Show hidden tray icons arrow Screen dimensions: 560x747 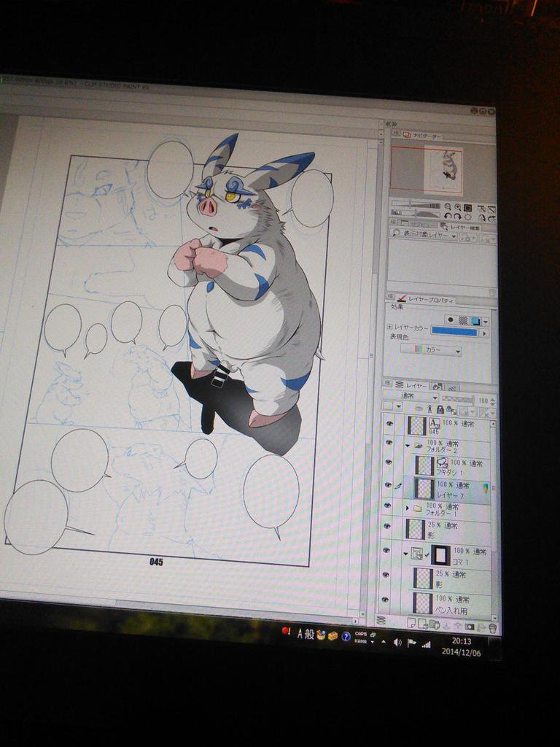click(384, 643)
